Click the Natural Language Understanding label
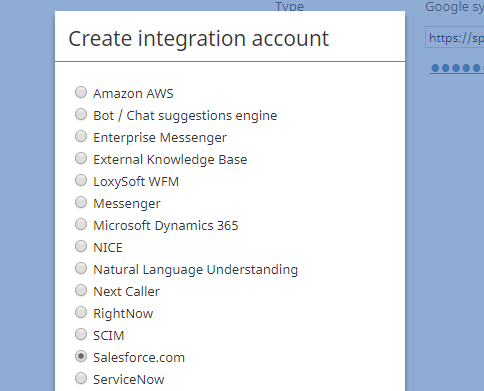484x391 pixels. click(x=195, y=270)
